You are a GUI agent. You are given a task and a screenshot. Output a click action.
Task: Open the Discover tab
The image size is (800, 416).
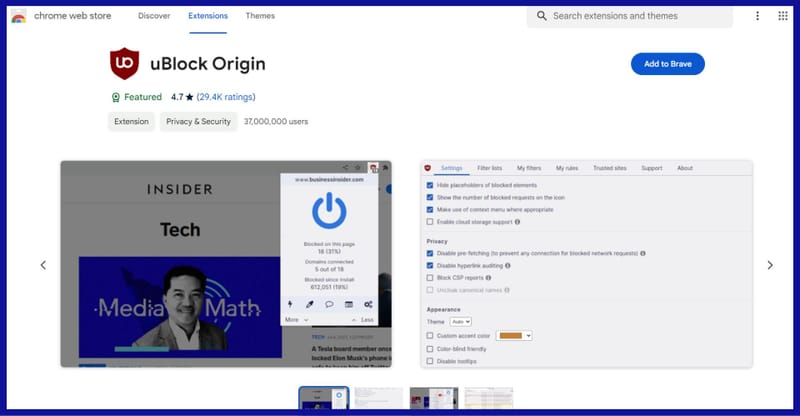pos(154,16)
